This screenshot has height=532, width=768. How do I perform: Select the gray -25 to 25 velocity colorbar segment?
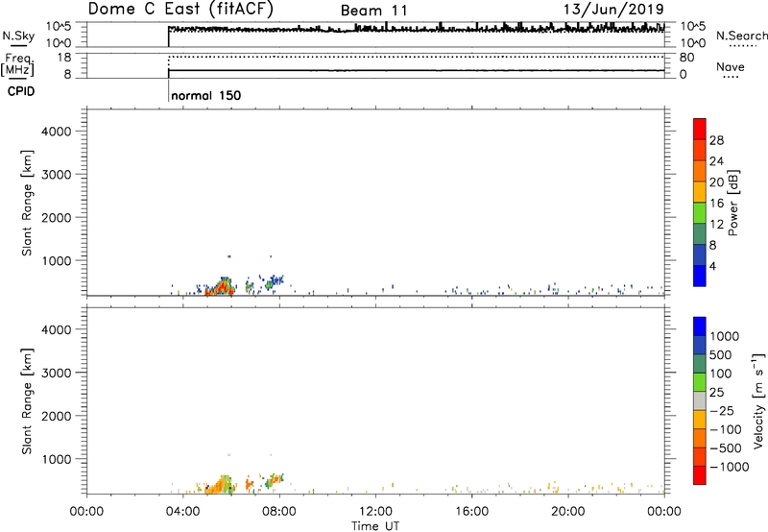[700, 400]
